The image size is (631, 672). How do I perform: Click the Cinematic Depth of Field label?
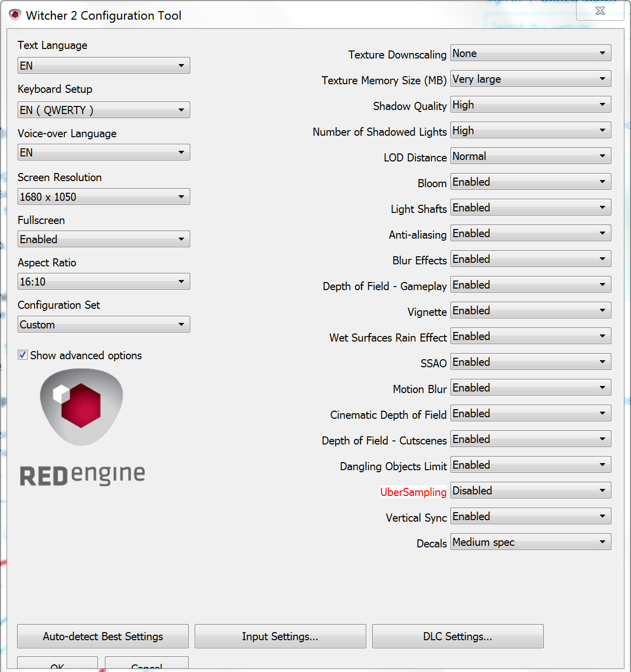point(388,415)
